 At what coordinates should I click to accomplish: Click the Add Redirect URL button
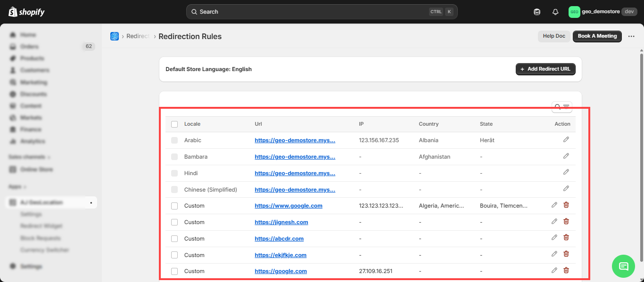pyautogui.click(x=545, y=69)
